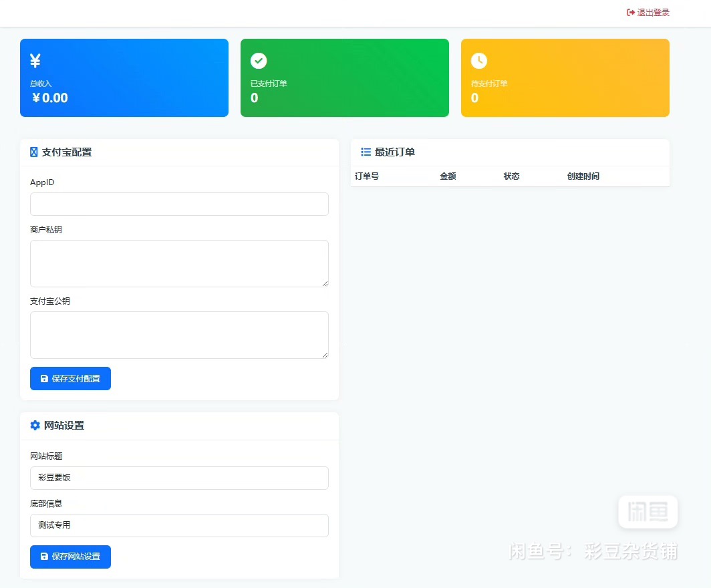The width and height of the screenshot is (711, 588).
Task: Click the list icon beside 最近订单
Action: click(366, 152)
